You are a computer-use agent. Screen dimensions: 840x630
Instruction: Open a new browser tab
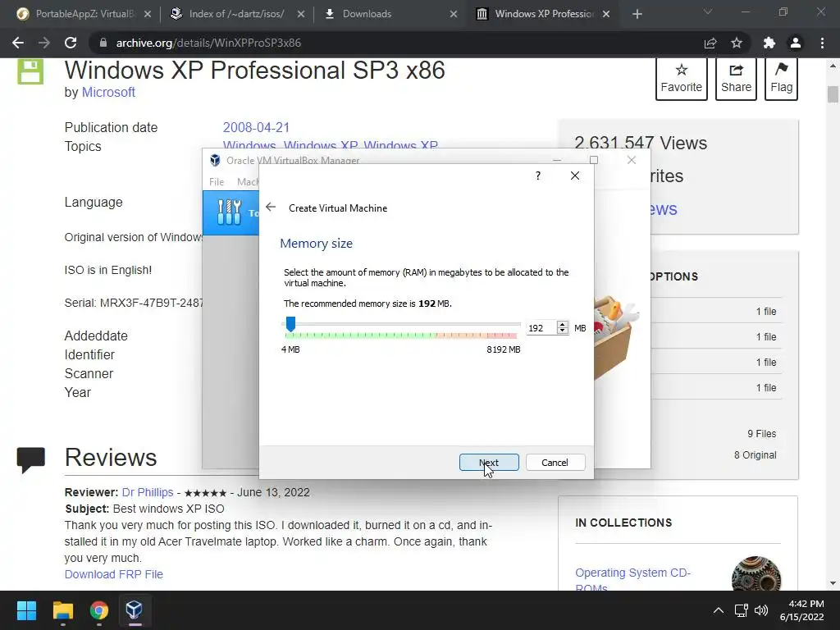(637, 14)
